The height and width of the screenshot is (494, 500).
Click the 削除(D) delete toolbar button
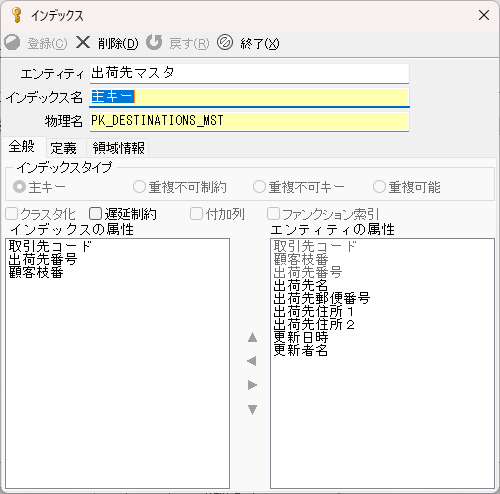[x=107, y=43]
